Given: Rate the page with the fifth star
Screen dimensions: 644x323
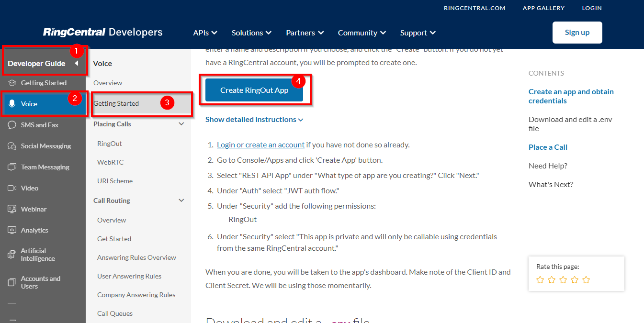Looking at the screenshot, I should 586,280.
